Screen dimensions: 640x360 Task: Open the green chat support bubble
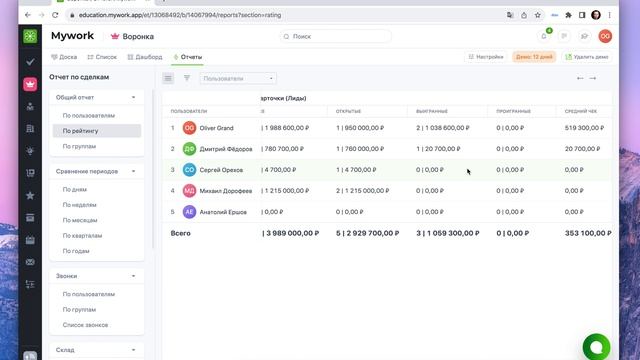[596, 347]
